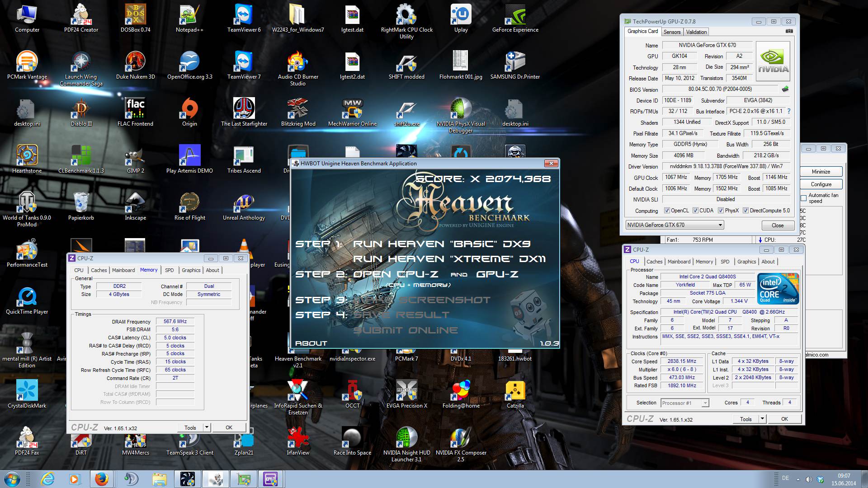Open SPD tab in CPU-Z memory window
This screenshot has width=868, height=488.
(x=169, y=270)
